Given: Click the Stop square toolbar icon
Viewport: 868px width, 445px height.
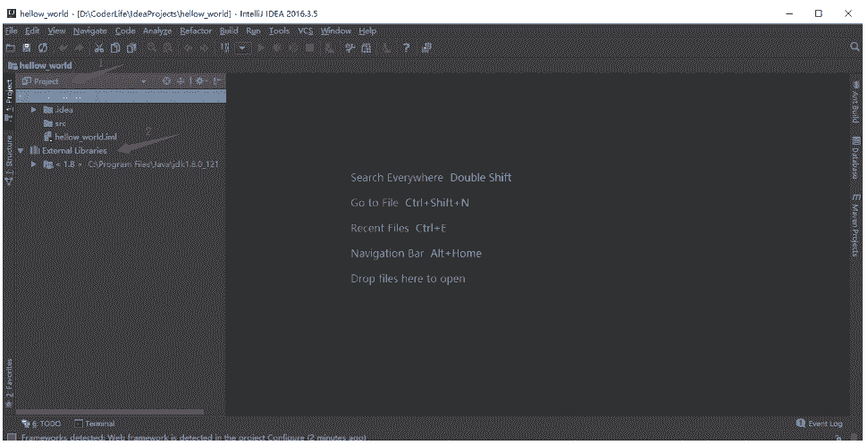Looking at the screenshot, I should [309, 47].
